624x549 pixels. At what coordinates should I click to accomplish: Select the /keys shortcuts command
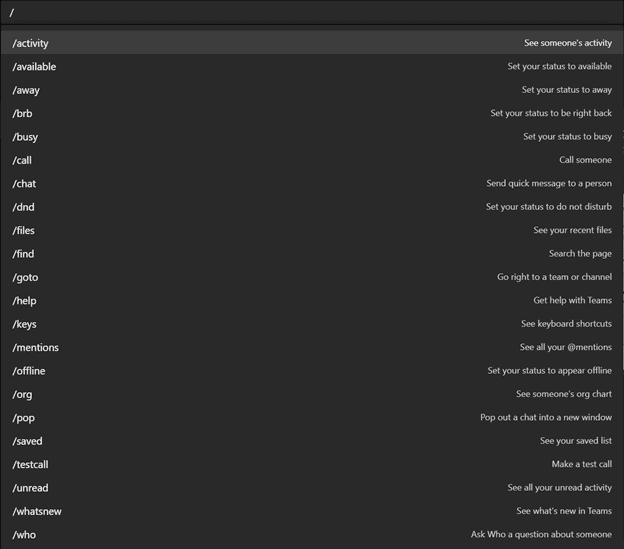tap(312, 324)
